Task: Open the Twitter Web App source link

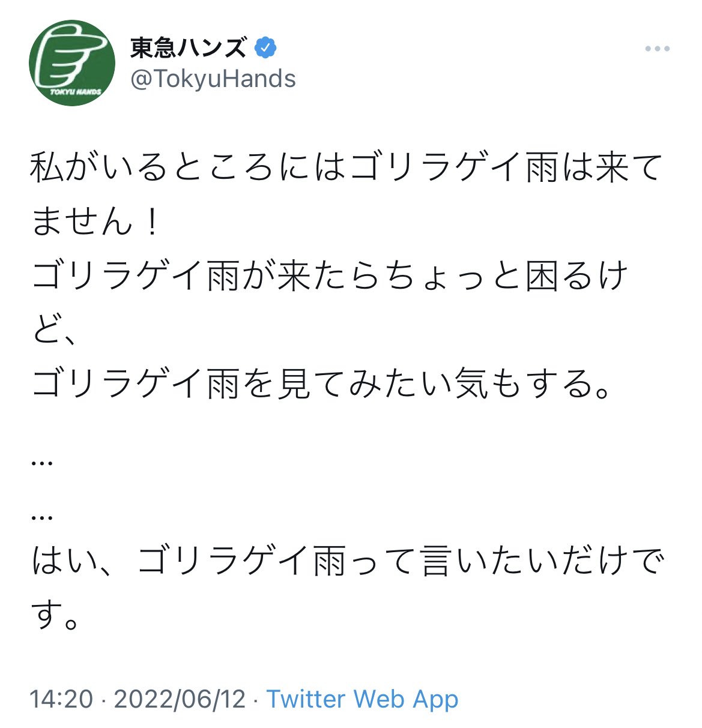Action: tap(362, 699)
